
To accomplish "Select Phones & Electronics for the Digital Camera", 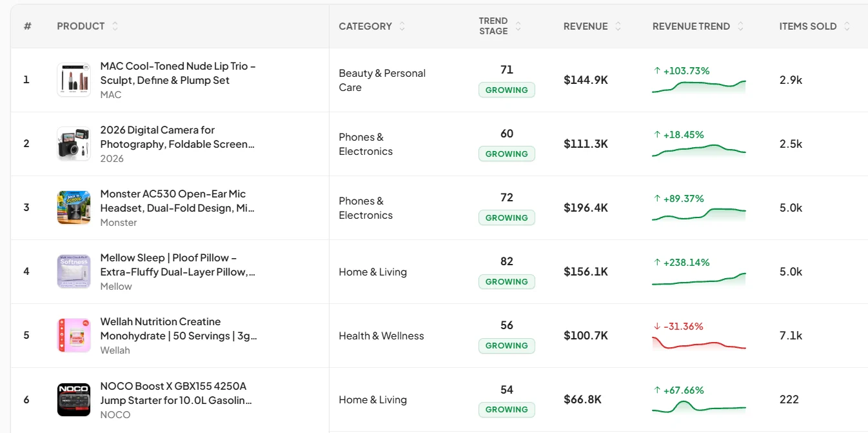I will click(x=366, y=144).
